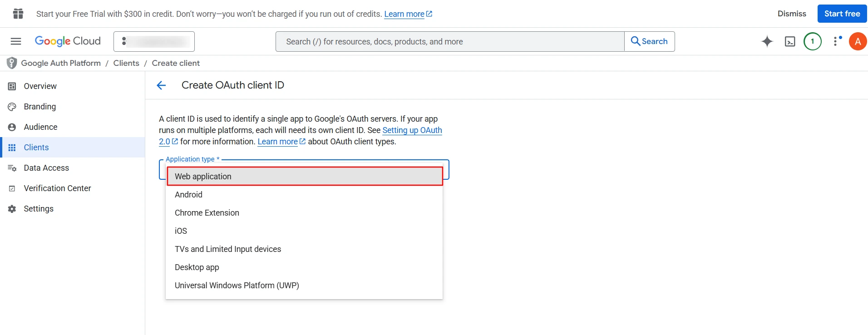This screenshot has height=335, width=868.
Task: Open the main navigation hamburger menu
Action: tap(16, 41)
